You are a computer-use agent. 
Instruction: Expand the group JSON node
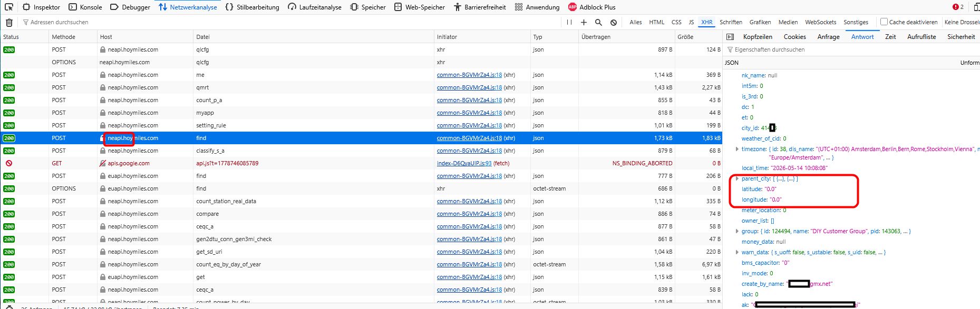737,231
